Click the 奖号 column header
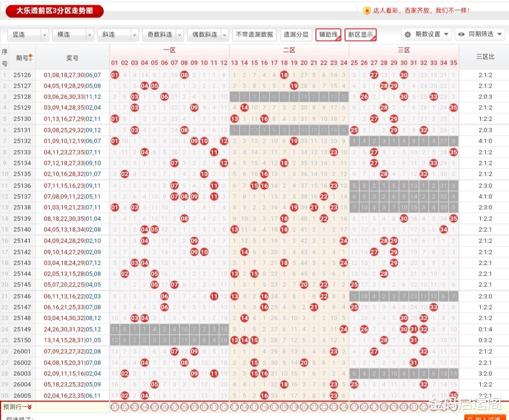The height and width of the screenshot is (420, 509). (x=73, y=58)
